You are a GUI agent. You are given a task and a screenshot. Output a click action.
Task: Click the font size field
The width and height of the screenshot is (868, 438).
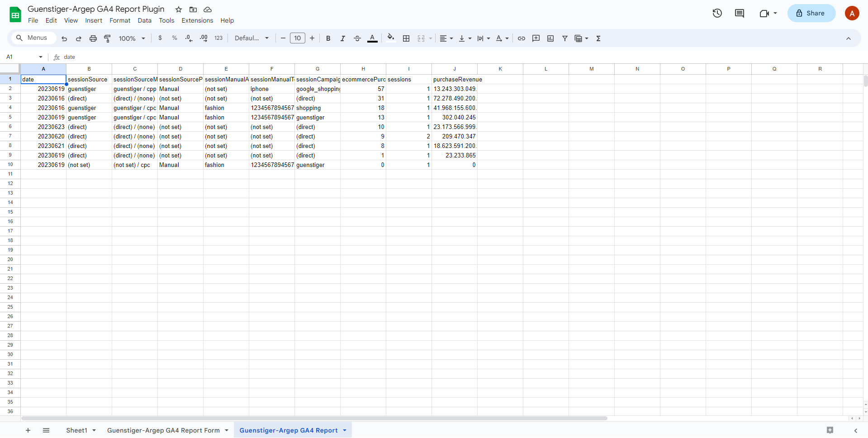click(298, 38)
